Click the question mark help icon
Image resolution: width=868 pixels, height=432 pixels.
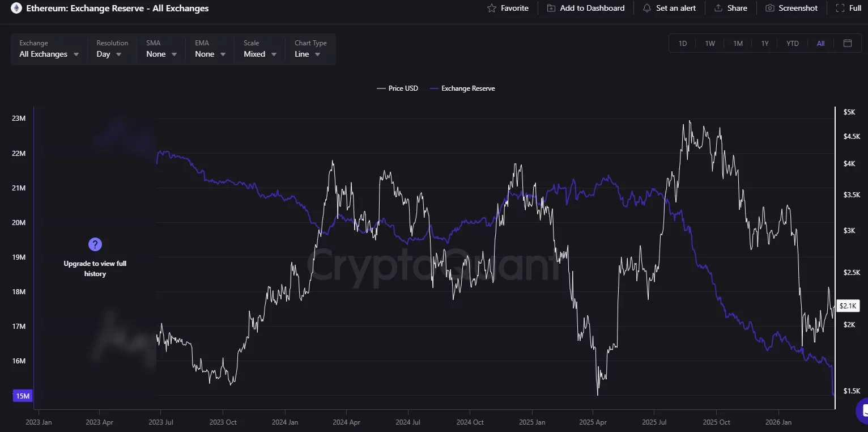click(95, 244)
